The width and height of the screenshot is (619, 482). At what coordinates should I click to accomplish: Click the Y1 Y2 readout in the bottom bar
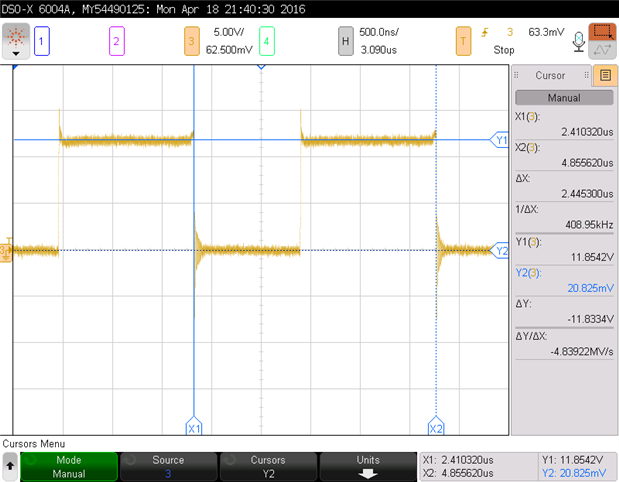(x=574, y=467)
